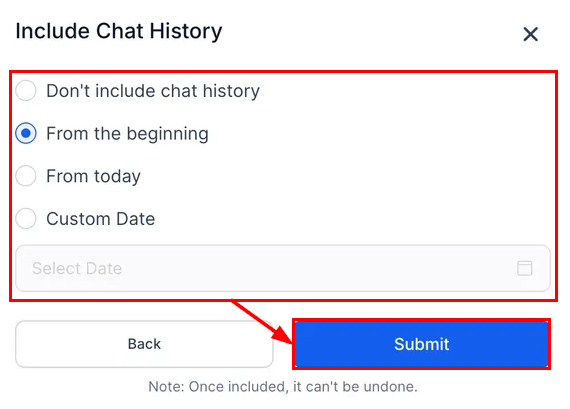
Task: Click the "Include Chat History" dialog title
Action: (x=119, y=31)
